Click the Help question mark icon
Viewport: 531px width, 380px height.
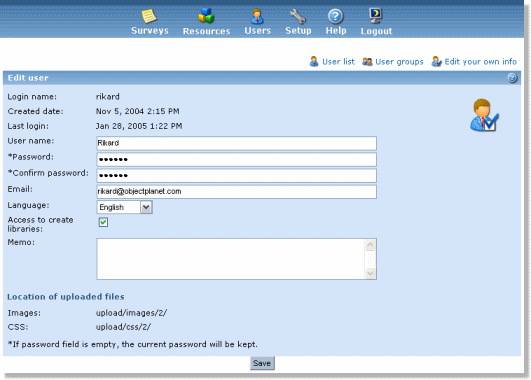pyautogui.click(x=335, y=16)
